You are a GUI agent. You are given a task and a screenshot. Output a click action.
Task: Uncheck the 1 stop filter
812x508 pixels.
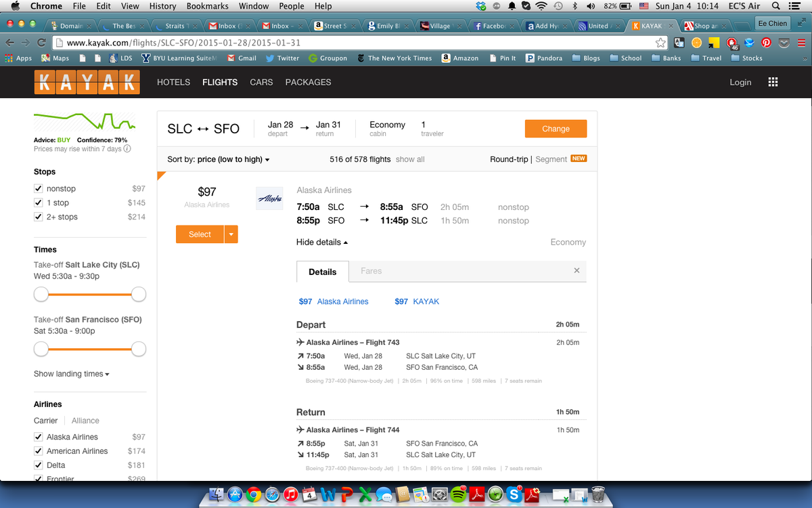pyautogui.click(x=39, y=203)
